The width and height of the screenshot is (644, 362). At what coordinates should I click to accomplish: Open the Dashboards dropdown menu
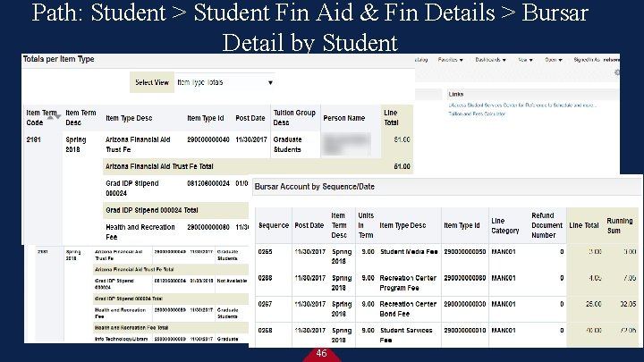click(490, 60)
